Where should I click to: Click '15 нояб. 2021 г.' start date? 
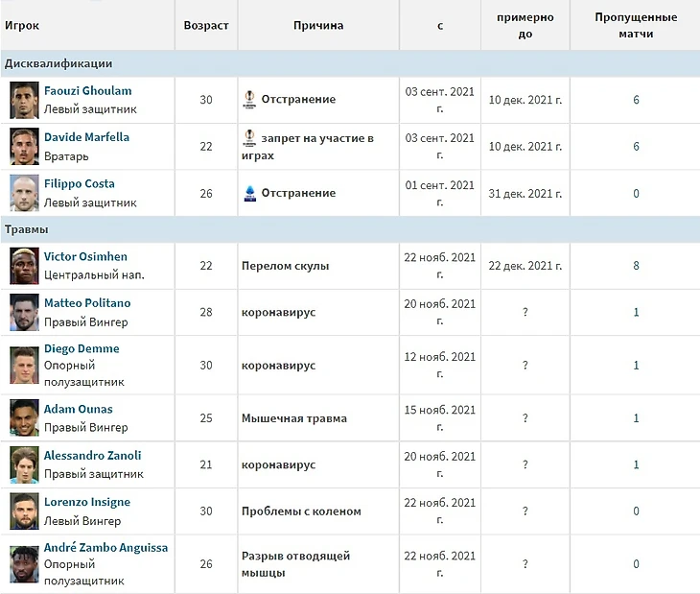click(440, 418)
